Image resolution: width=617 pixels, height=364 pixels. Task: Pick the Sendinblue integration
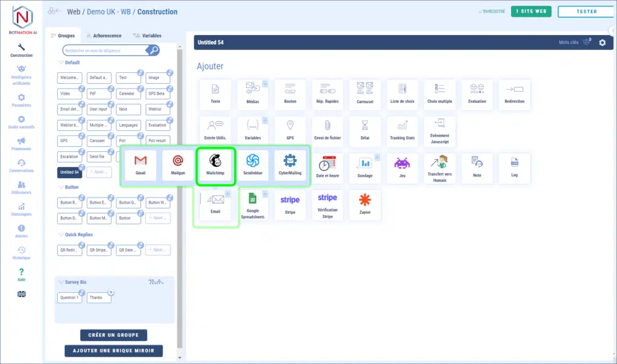252,165
